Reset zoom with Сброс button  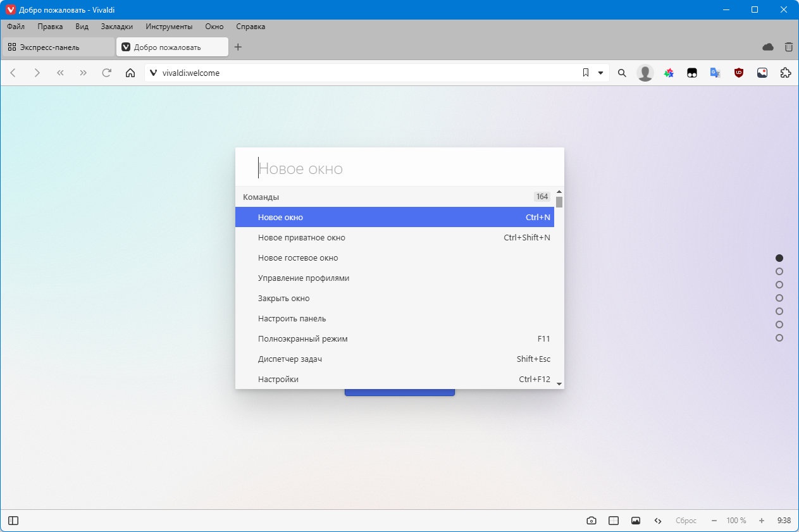pyautogui.click(x=686, y=521)
